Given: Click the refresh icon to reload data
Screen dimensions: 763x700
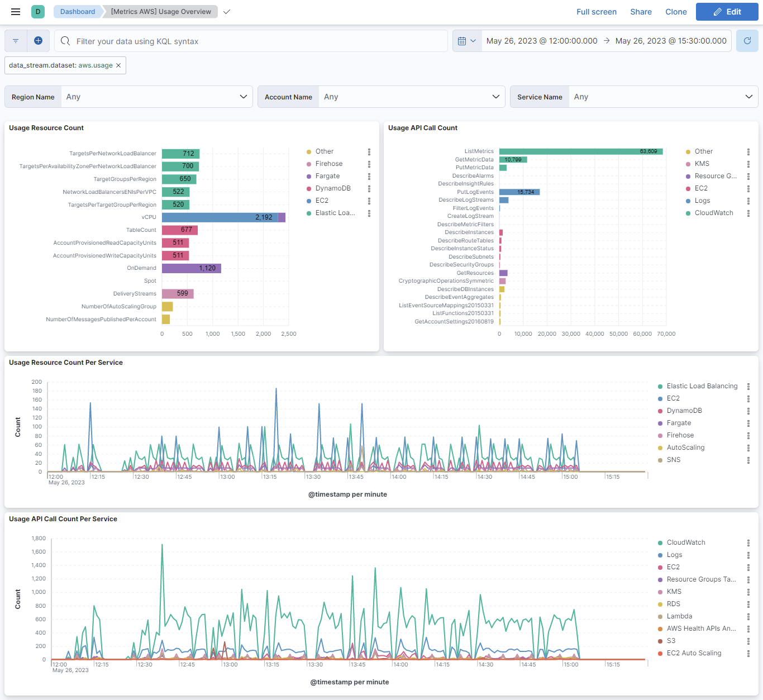Looking at the screenshot, I should pos(747,40).
